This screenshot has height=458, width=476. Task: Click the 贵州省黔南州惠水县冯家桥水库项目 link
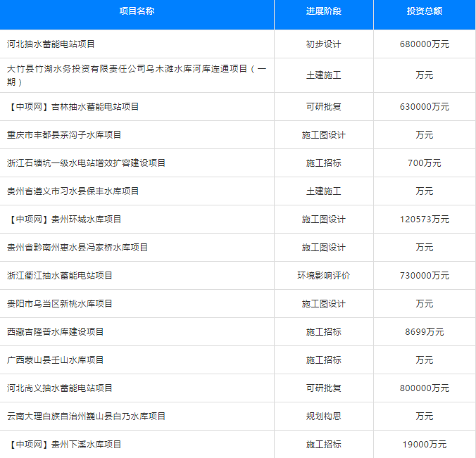click(77, 248)
